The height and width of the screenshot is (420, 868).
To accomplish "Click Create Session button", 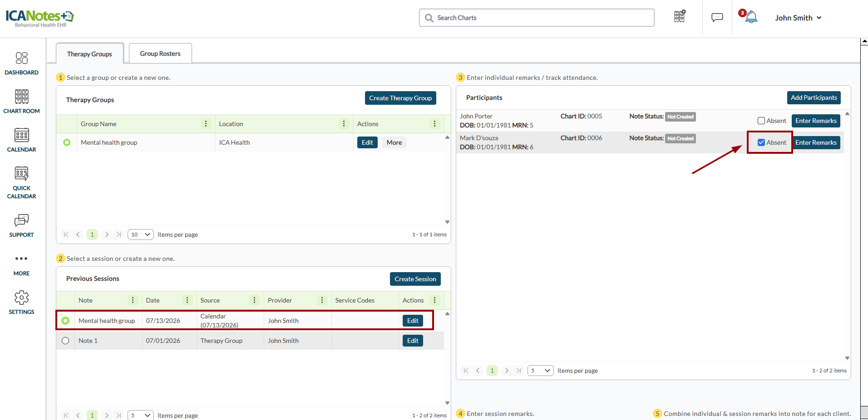I will pyautogui.click(x=415, y=279).
